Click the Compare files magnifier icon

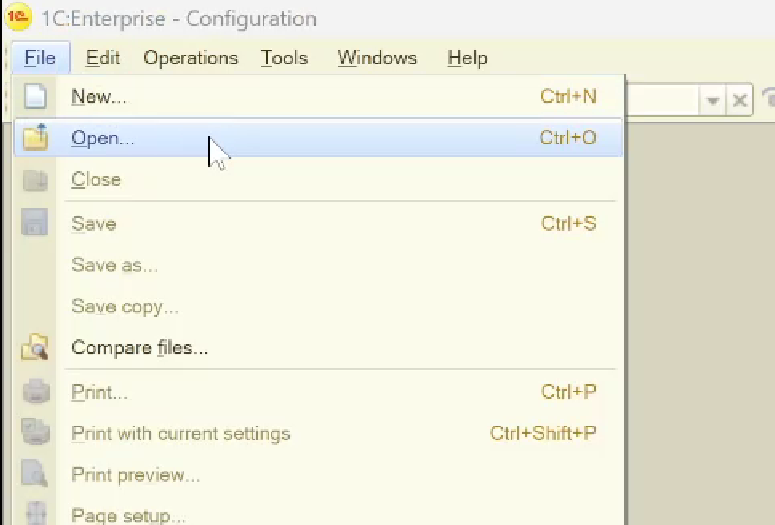tap(35, 349)
